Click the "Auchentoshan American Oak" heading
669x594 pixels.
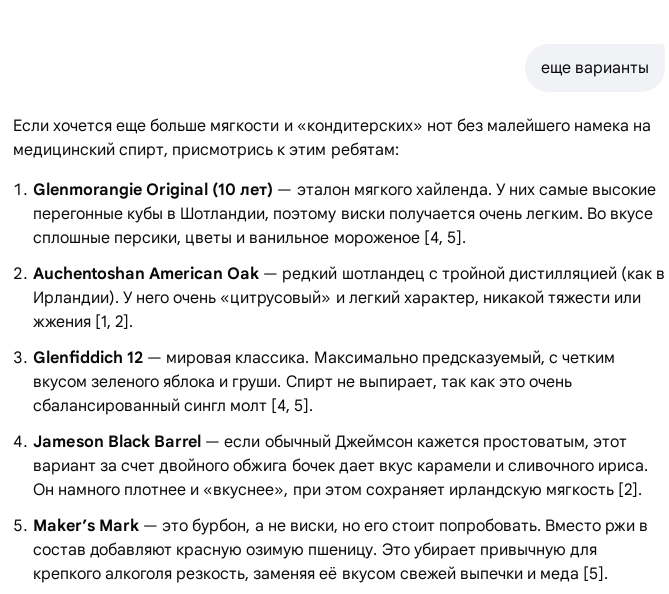(x=146, y=274)
